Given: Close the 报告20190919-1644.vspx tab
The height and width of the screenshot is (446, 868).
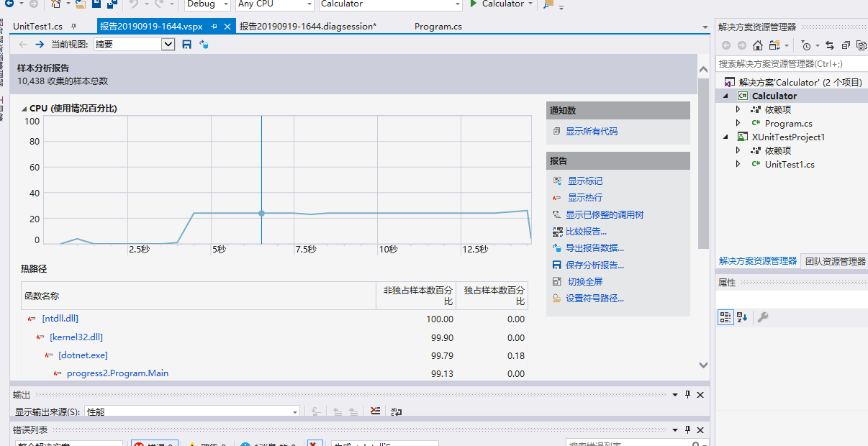Looking at the screenshot, I should (227, 27).
